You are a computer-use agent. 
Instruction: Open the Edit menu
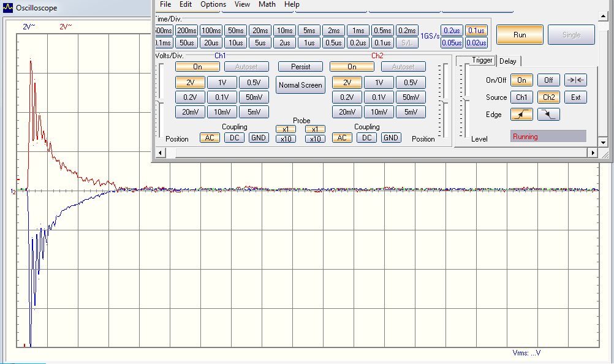pos(186,4)
